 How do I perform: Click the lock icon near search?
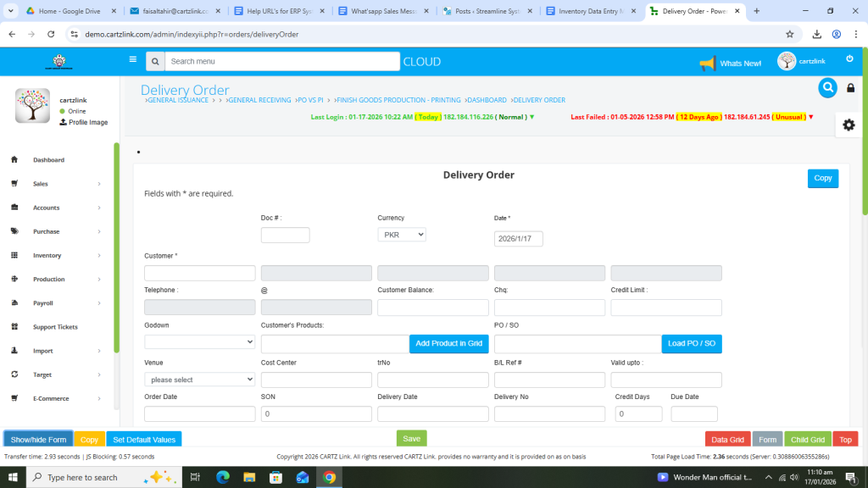click(851, 88)
